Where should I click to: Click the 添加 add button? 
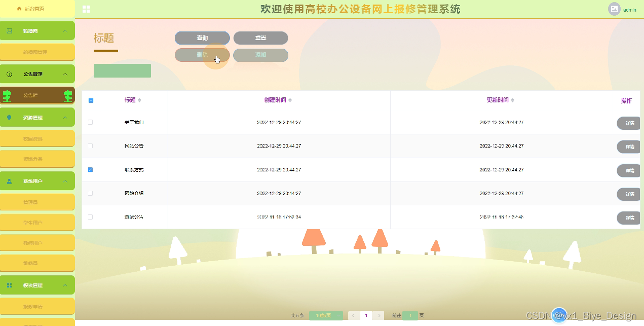coord(260,55)
